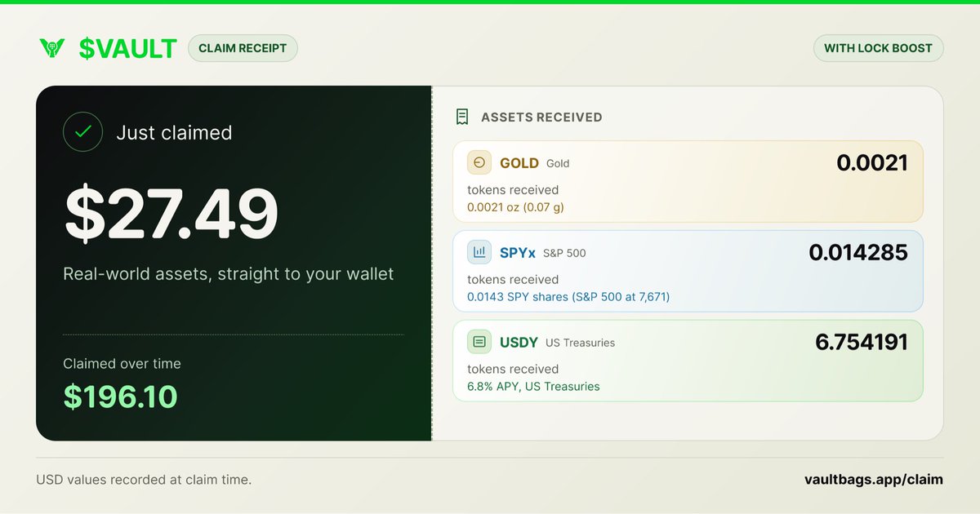Click the SPYx token name

click(518, 253)
